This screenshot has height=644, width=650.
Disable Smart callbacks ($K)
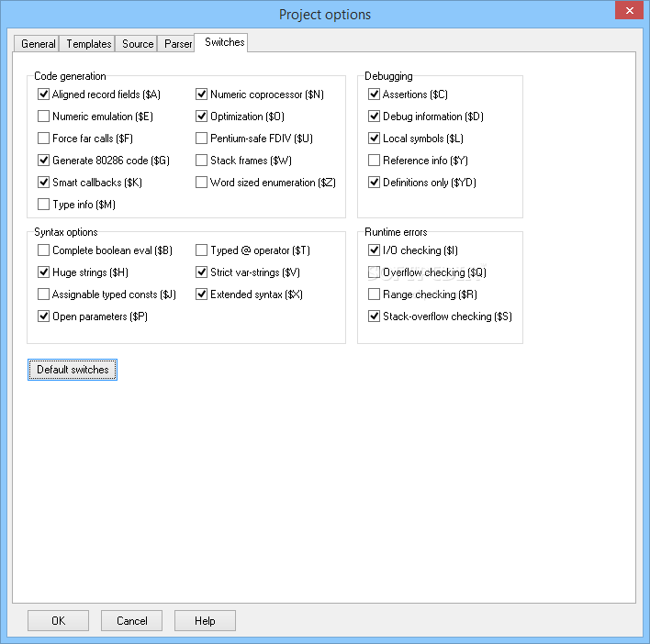[43, 183]
